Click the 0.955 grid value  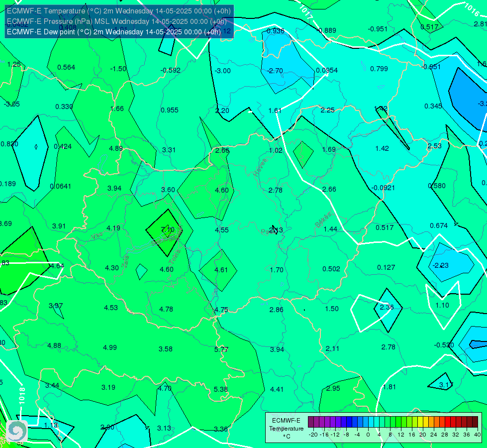click(x=169, y=110)
